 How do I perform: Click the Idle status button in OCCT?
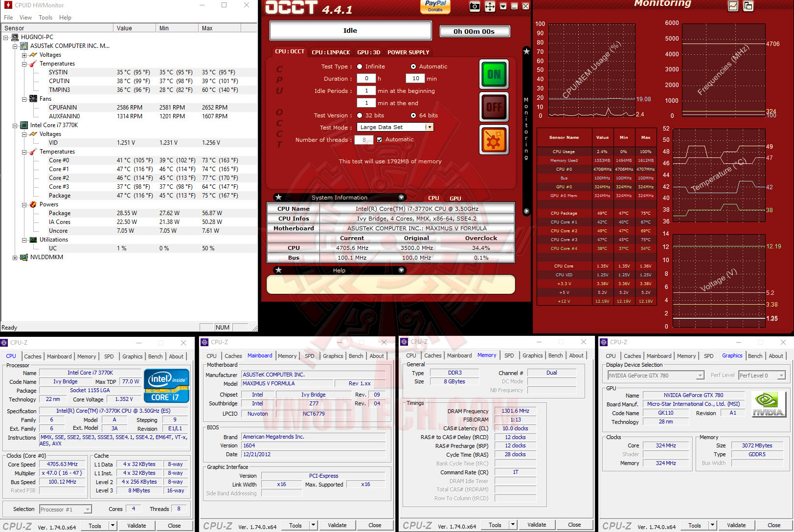350,31
